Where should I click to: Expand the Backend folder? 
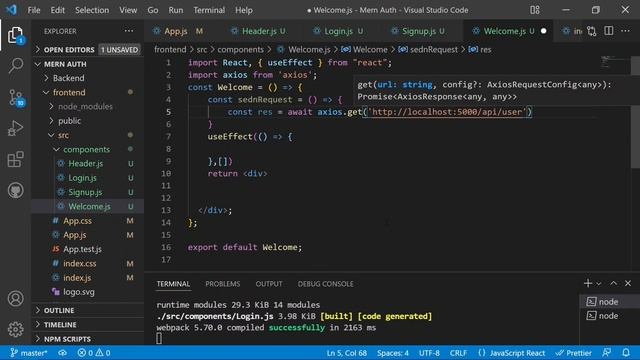point(87,78)
